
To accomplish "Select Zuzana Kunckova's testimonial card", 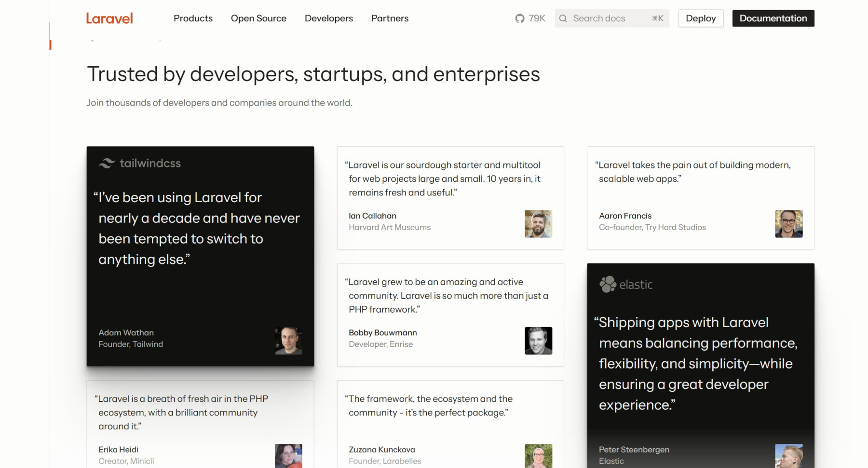I will (450, 424).
